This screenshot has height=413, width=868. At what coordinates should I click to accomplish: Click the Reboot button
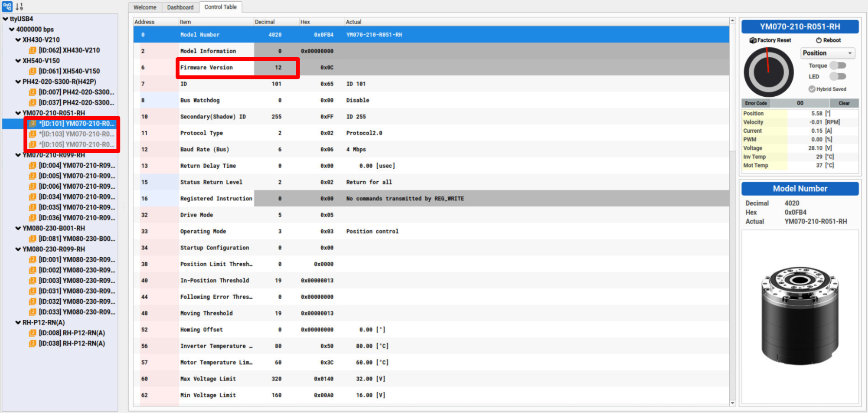(828, 40)
